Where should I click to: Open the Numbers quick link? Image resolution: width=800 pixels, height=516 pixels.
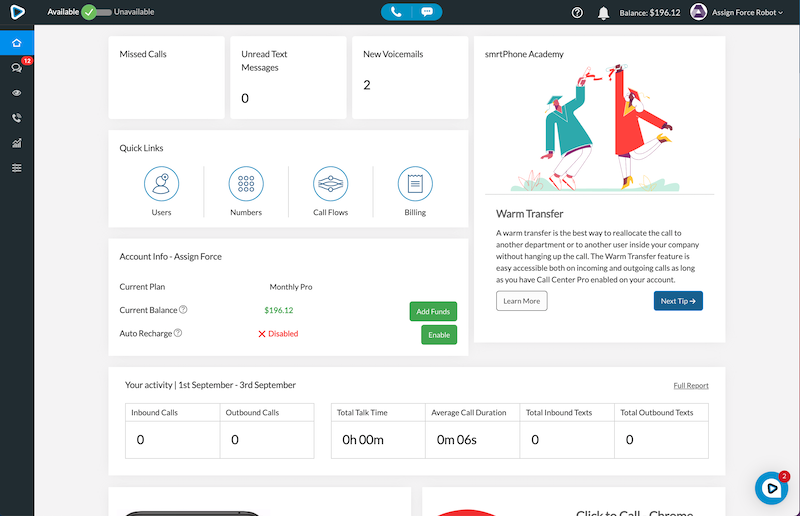coord(246,185)
